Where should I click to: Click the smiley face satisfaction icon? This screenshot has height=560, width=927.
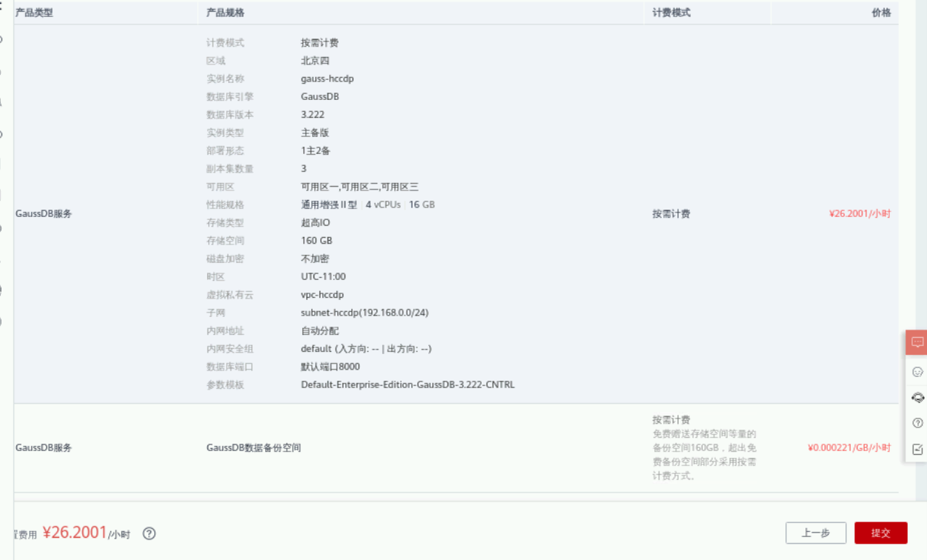[917, 372]
